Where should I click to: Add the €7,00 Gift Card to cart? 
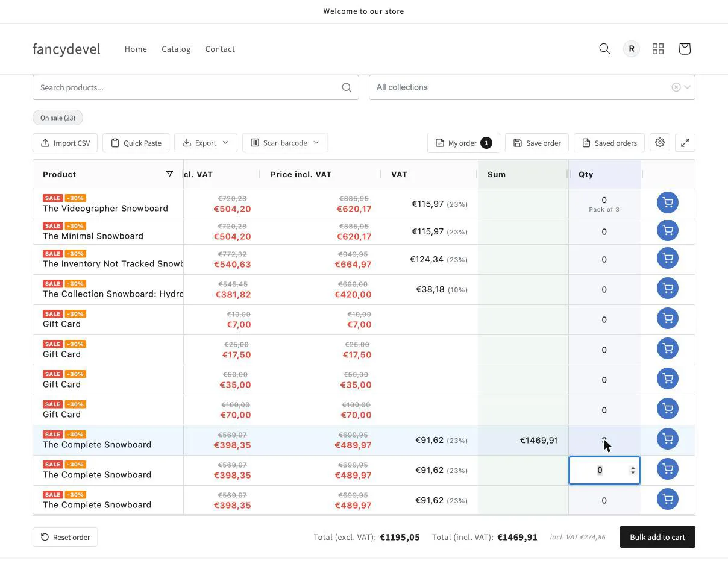point(668,318)
